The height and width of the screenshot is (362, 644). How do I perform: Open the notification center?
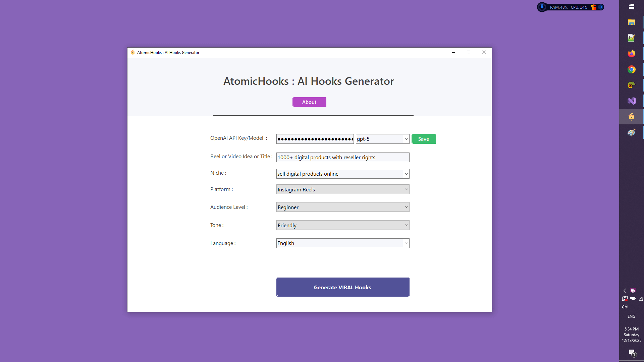point(632,353)
